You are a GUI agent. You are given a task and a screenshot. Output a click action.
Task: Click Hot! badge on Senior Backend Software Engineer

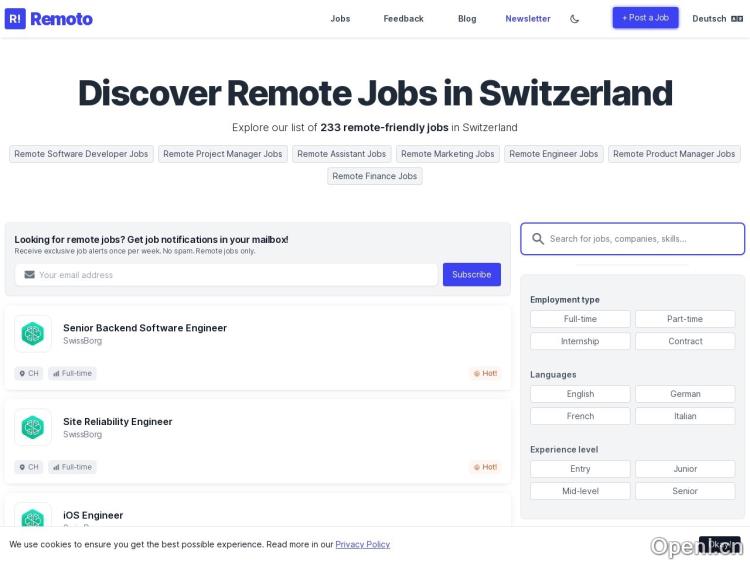click(x=485, y=374)
